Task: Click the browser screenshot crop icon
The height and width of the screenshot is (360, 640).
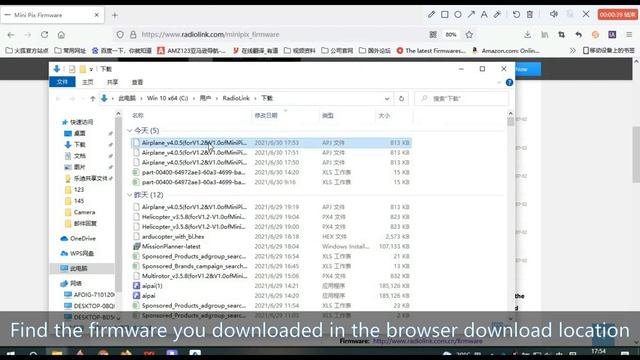Action: coord(562,35)
